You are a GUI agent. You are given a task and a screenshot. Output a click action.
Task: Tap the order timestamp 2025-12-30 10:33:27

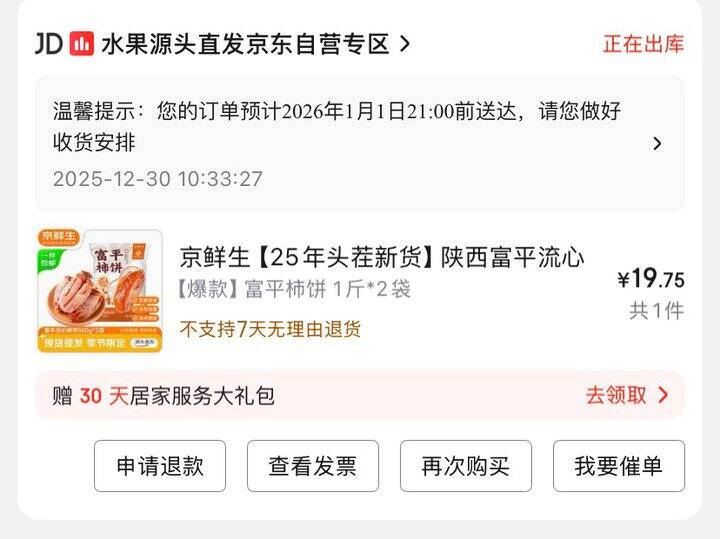(158, 179)
